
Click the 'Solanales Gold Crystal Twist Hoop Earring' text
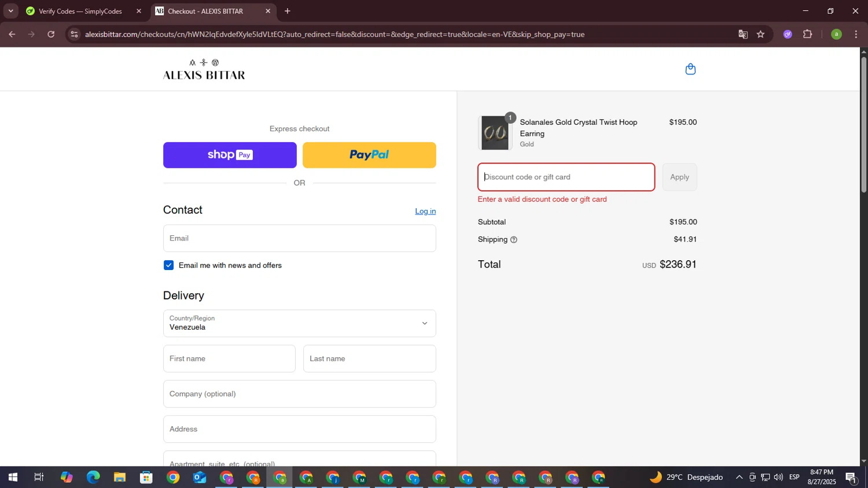(578, 128)
